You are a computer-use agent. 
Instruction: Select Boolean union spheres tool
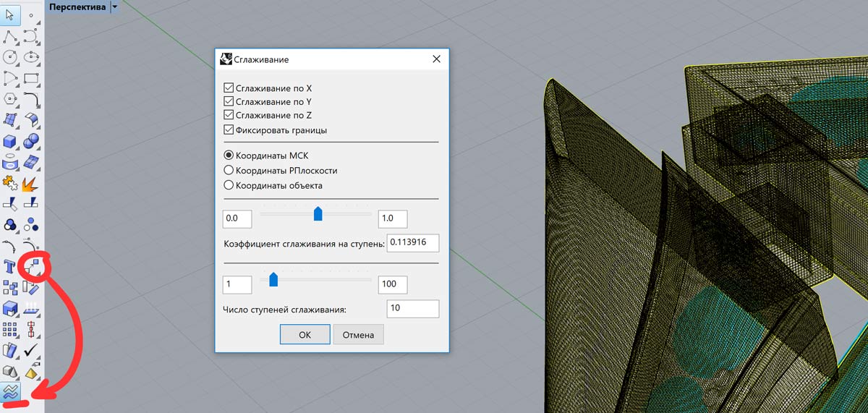(x=31, y=140)
